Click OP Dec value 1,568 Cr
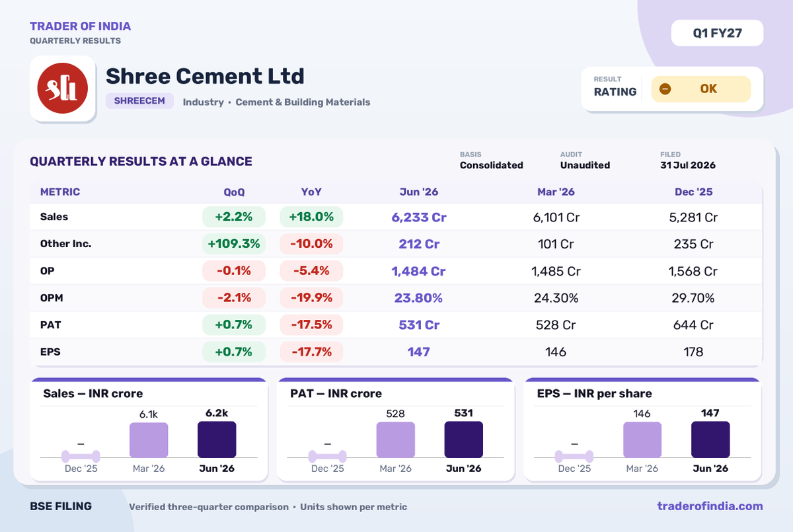This screenshot has width=793, height=532. pos(693,271)
